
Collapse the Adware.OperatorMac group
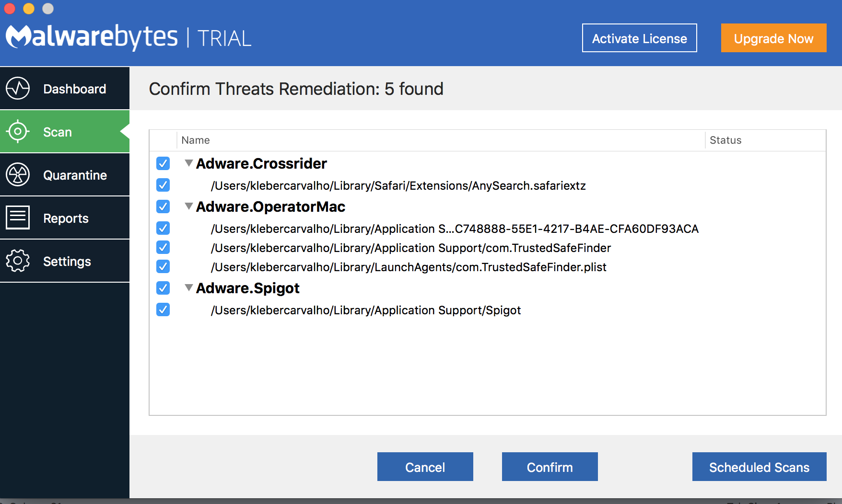[189, 206]
